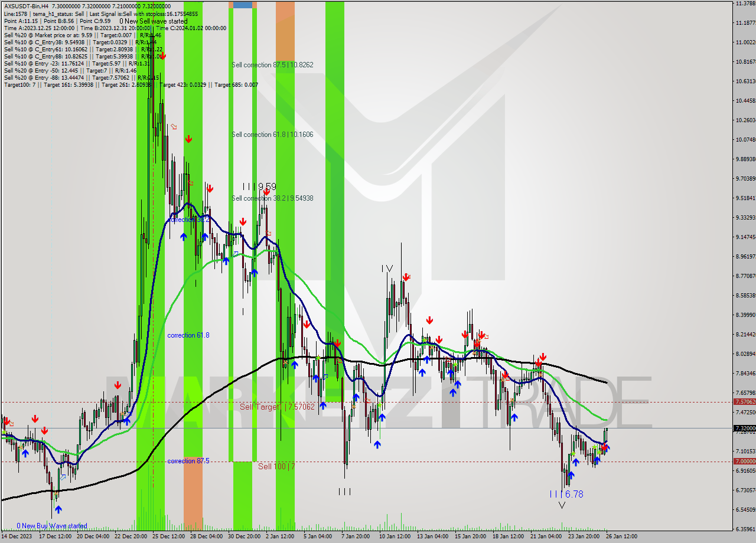Screen dimensions: 756x543
Task: Click the blue 'correction 87.5' label
Action: (x=188, y=461)
